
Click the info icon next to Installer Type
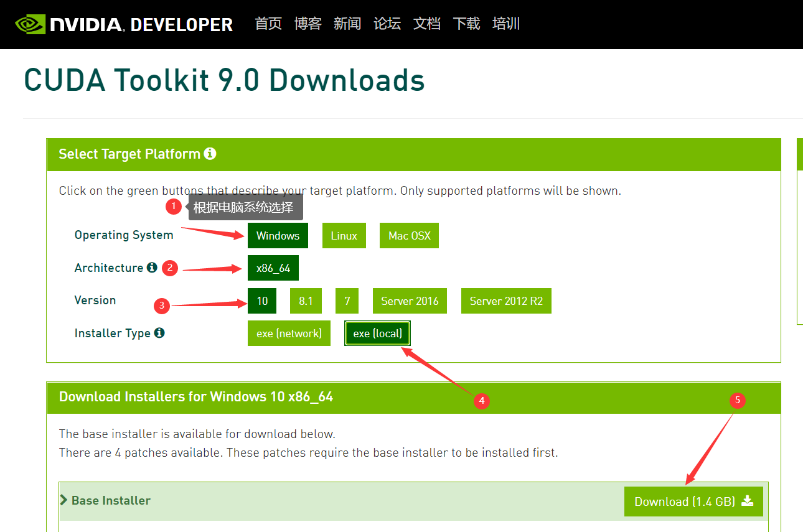pos(159,333)
